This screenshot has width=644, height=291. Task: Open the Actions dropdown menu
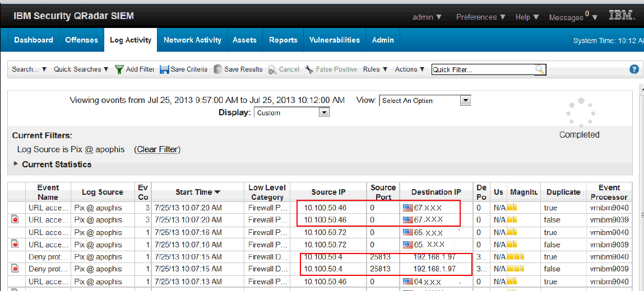point(410,69)
